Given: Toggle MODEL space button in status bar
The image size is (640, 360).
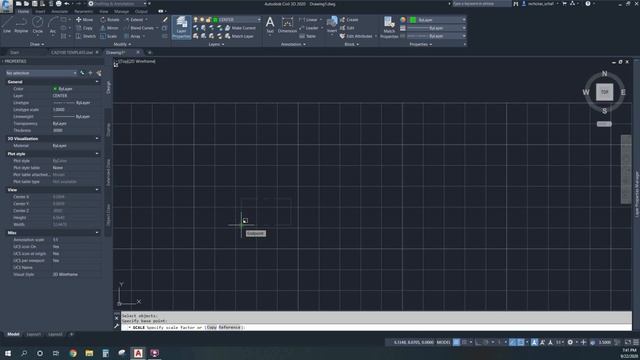Looking at the screenshot, I should 444,342.
